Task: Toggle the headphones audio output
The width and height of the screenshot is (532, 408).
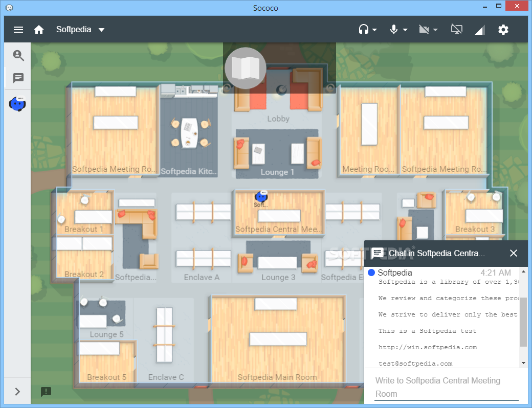Action: [x=364, y=30]
